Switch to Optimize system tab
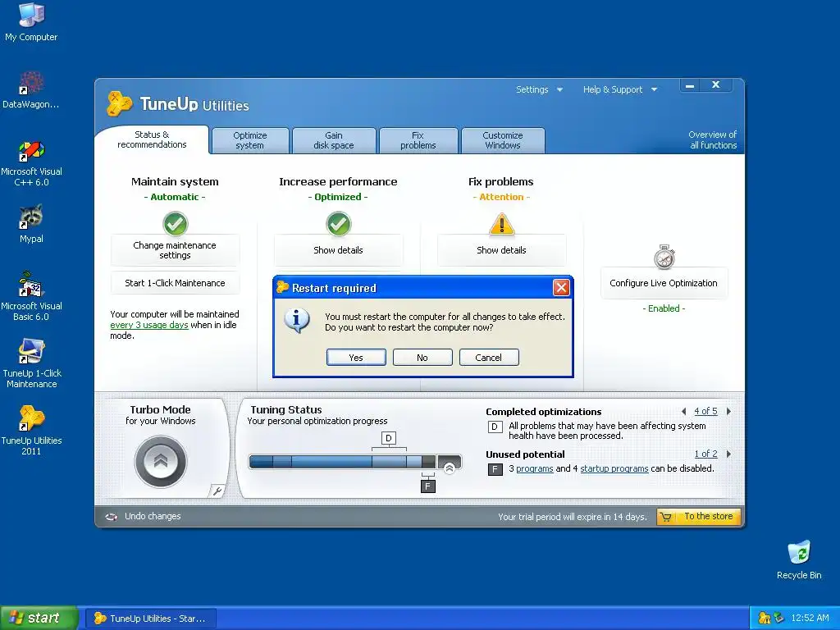Image resolution: width=840 pixels, height=630 pixels. 250,140
